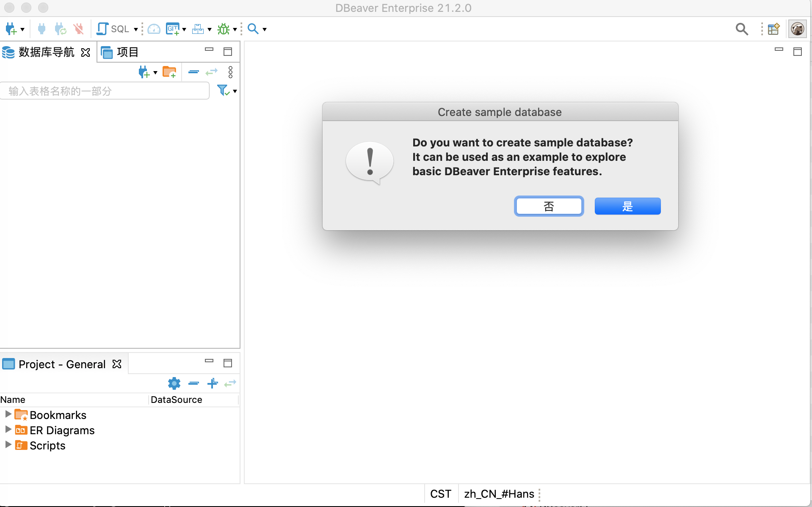This screenshot has width=812, height=507.
Task: Click the global search magnifier at top right
Action: click(742, 29)
